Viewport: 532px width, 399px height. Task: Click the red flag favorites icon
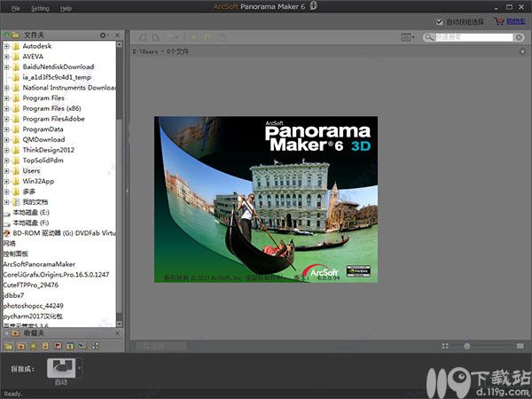tap(58, 346)
